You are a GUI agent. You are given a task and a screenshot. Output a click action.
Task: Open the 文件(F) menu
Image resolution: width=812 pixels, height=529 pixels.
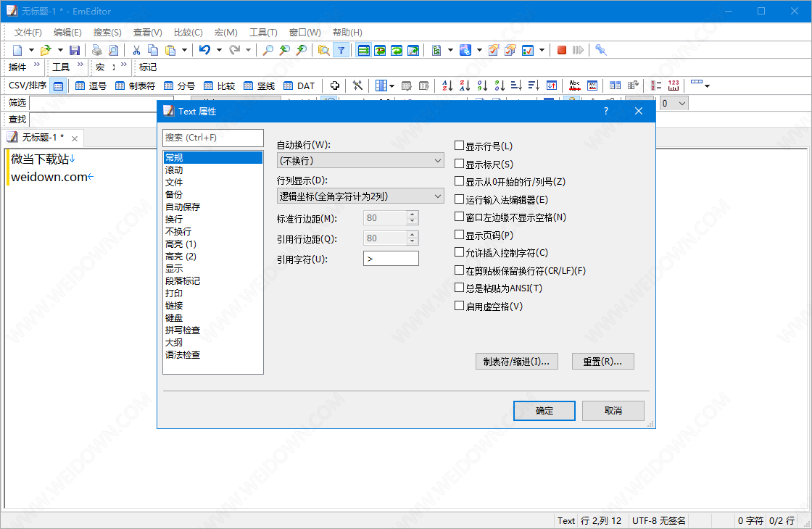point(28,33)
